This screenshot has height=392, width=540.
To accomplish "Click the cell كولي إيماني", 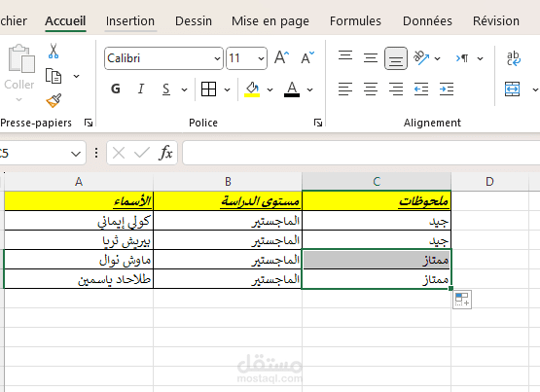I will 79,221.
